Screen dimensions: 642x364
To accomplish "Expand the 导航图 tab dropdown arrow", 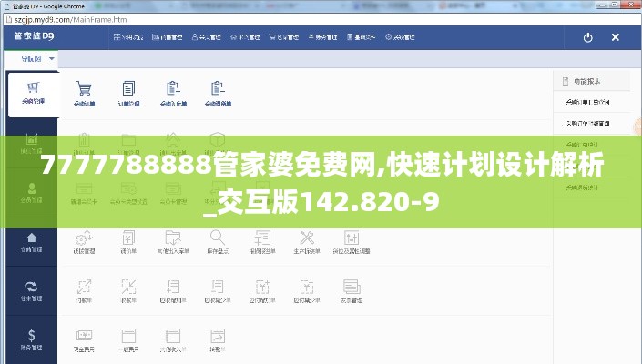I will click(52, 58).
